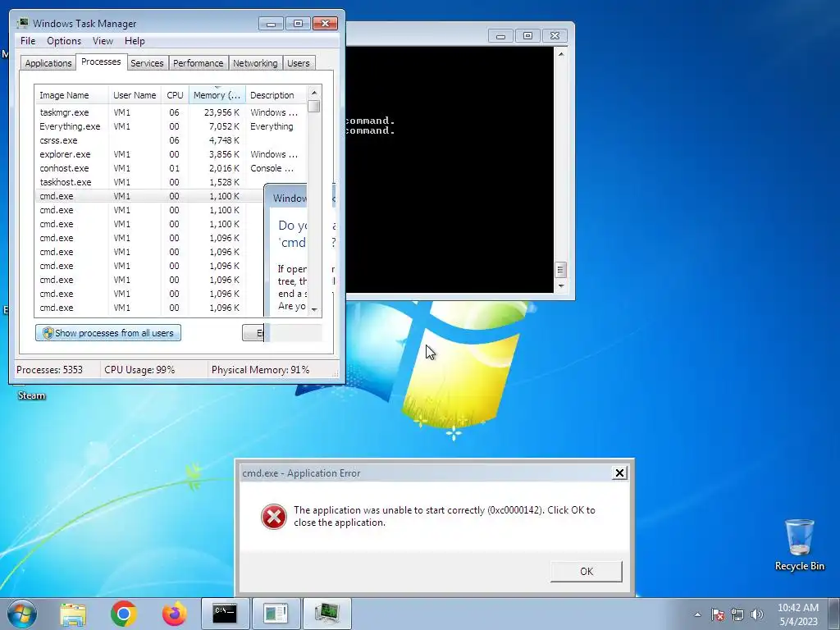
Task: Switch to the Users tab
Action: tap(298, 63)
